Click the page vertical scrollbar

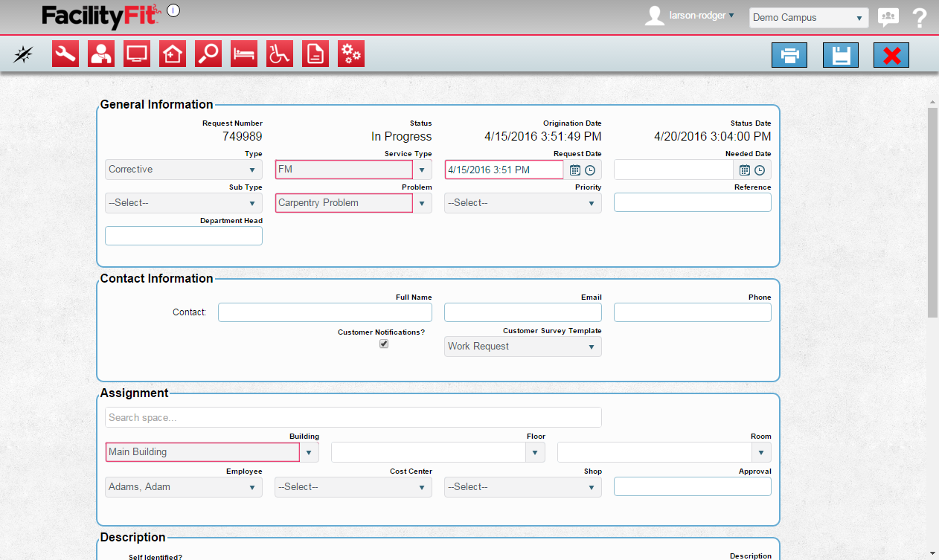[932, 212]
